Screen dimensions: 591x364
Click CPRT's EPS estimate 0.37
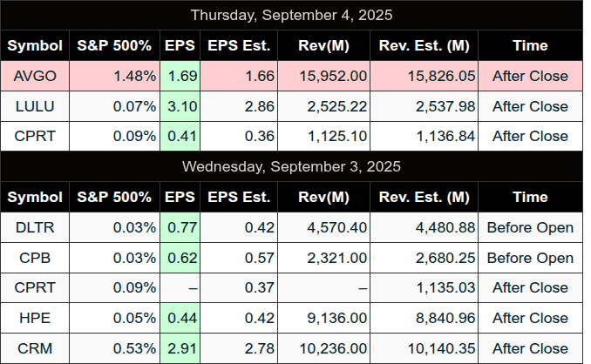(x=239, y=288)
